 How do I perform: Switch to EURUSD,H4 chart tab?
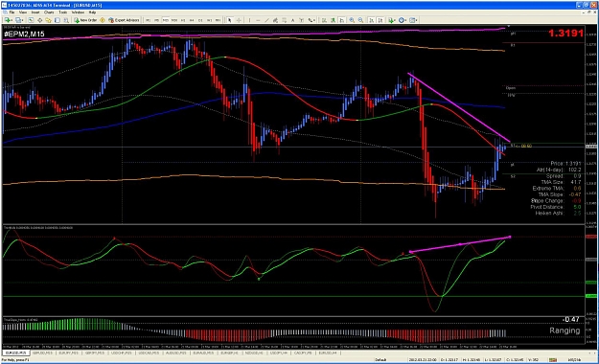328,353
